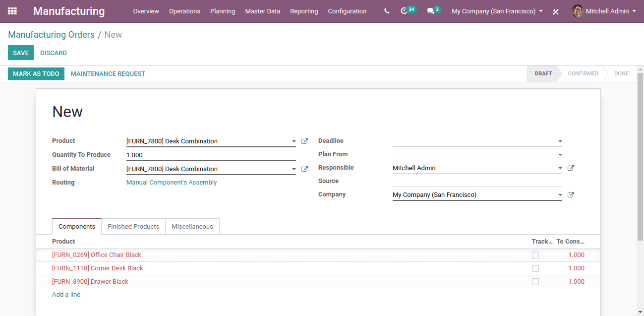
Task: Open the Overview menu
Action: [x=146, y=11]
